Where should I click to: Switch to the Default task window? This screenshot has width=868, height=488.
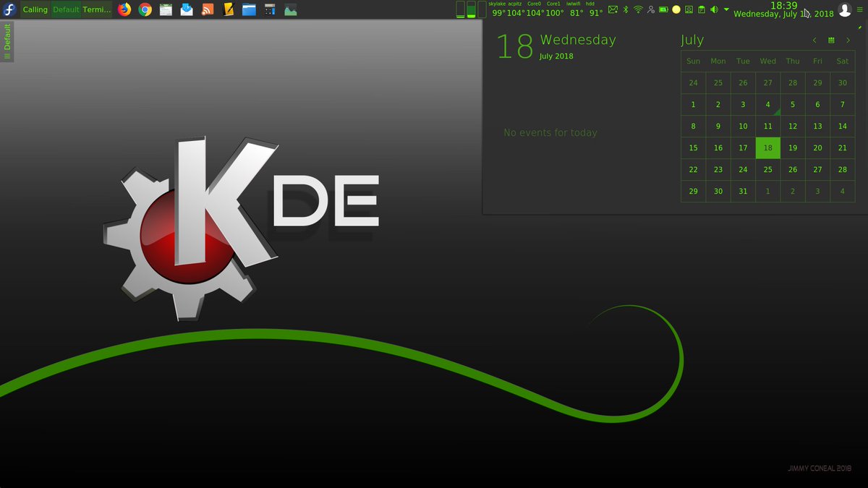pos(66,9)
